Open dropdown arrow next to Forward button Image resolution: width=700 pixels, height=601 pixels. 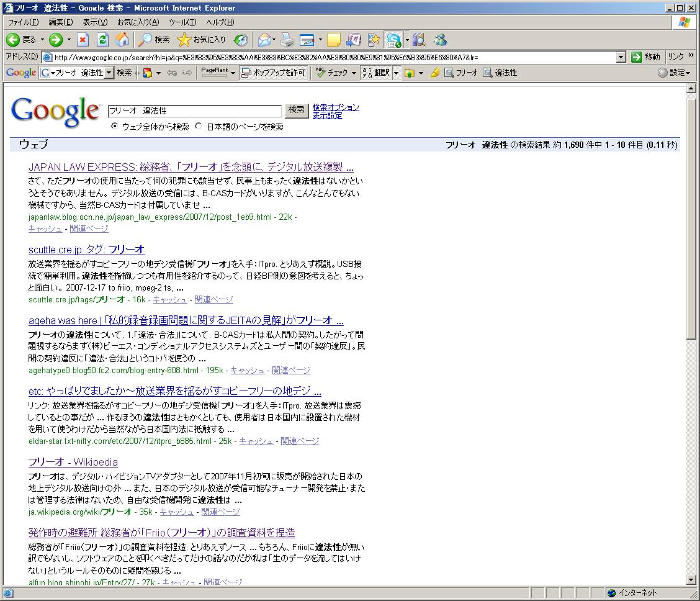coord(69,40)
